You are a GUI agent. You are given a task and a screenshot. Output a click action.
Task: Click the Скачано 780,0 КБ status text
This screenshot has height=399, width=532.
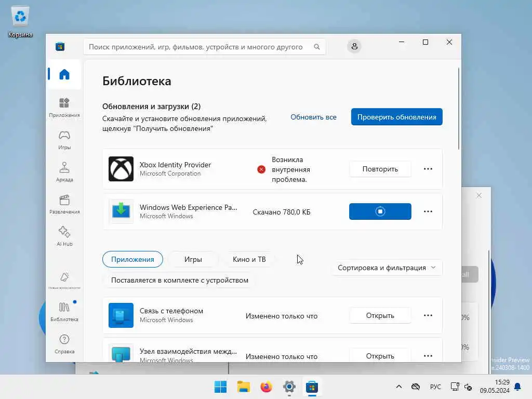pyautogui.click(x=281, y=212)
